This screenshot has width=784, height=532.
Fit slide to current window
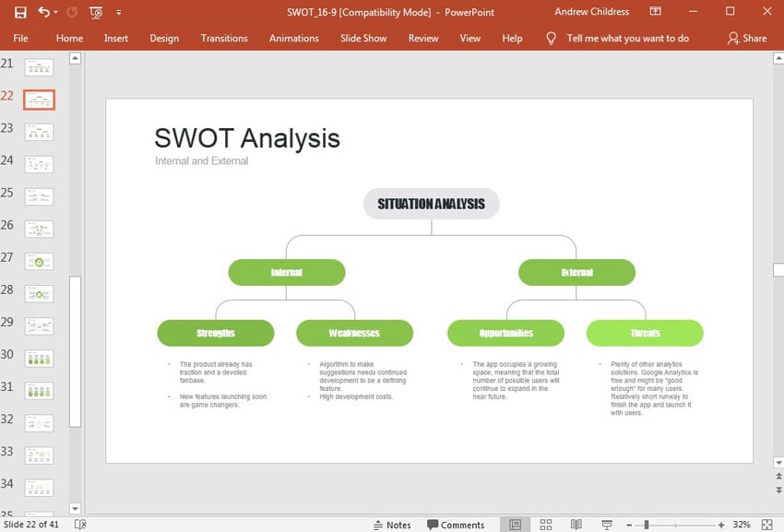[x=766, y=525]
